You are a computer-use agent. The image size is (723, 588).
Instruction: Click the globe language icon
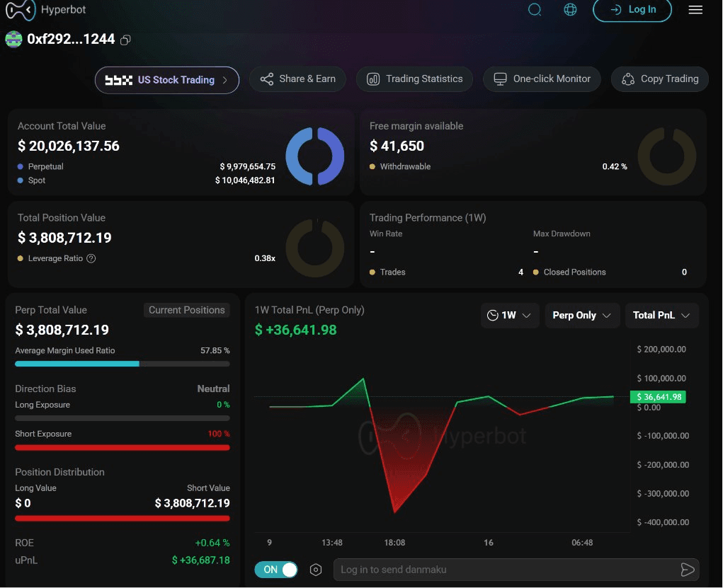(x=570, y=9)
